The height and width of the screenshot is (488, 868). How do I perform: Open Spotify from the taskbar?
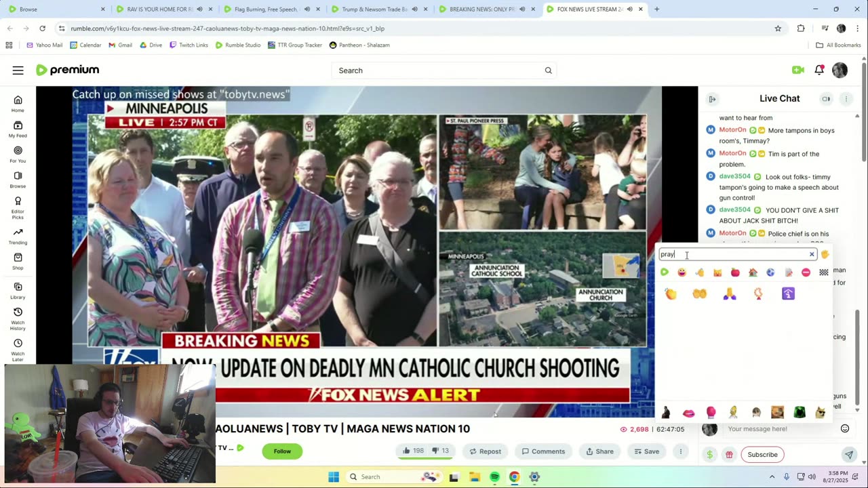click(x=494, y=477)
